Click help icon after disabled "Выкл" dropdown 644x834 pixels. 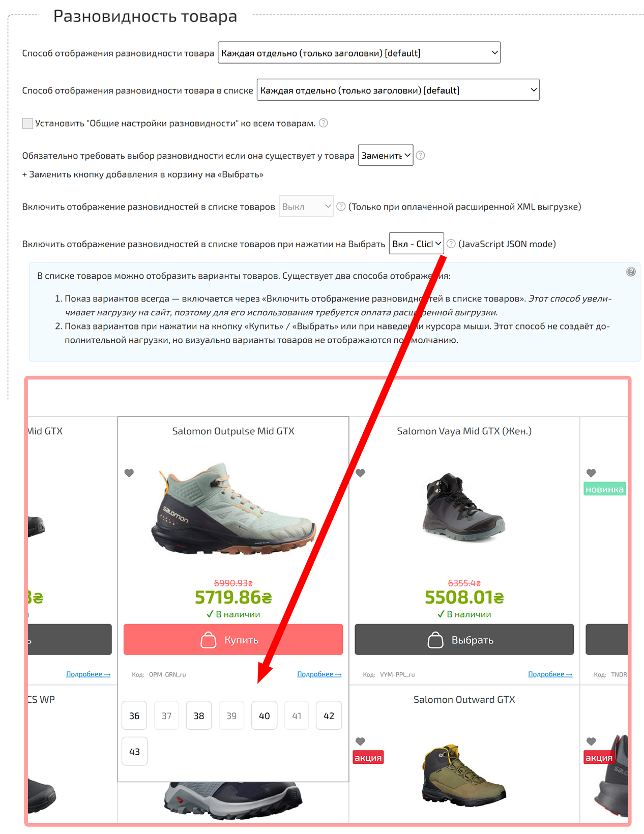(x=341, y=206)
